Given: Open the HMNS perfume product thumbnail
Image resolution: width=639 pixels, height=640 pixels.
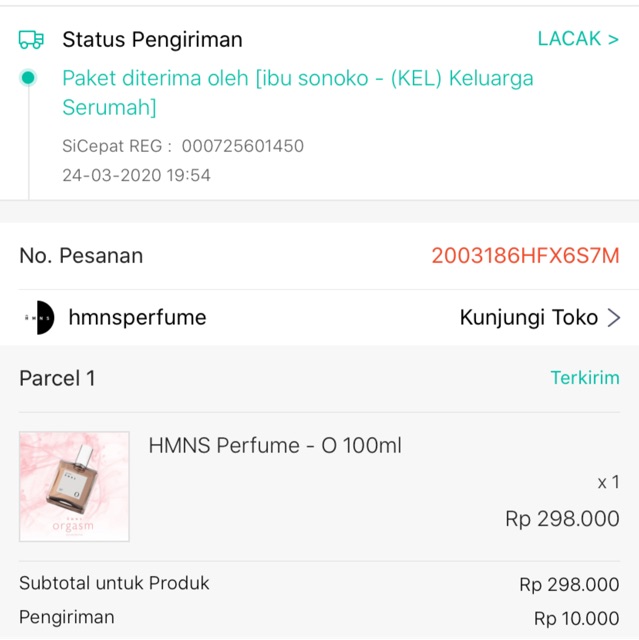Looking at the screenshot, I should (74, 486).
